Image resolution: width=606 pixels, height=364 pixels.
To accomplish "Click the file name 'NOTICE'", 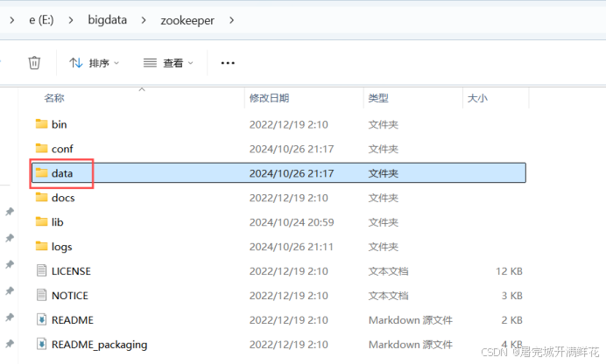I will (70, 295).
